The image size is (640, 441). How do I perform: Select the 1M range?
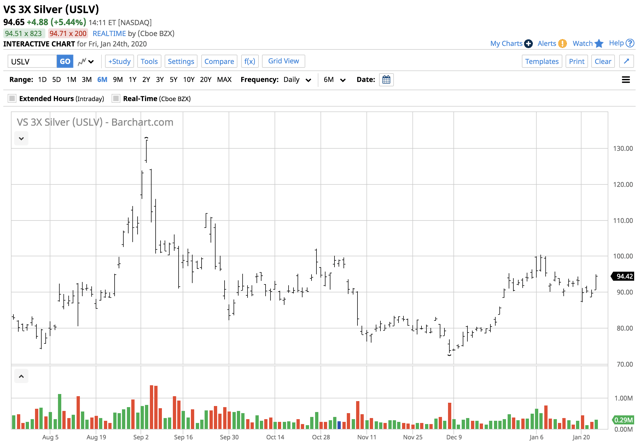[71, 80]
